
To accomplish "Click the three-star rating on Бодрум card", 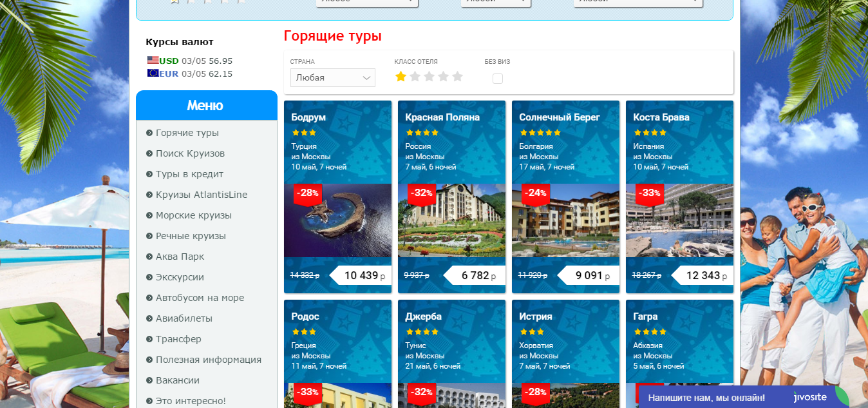I will pos(304,133).
